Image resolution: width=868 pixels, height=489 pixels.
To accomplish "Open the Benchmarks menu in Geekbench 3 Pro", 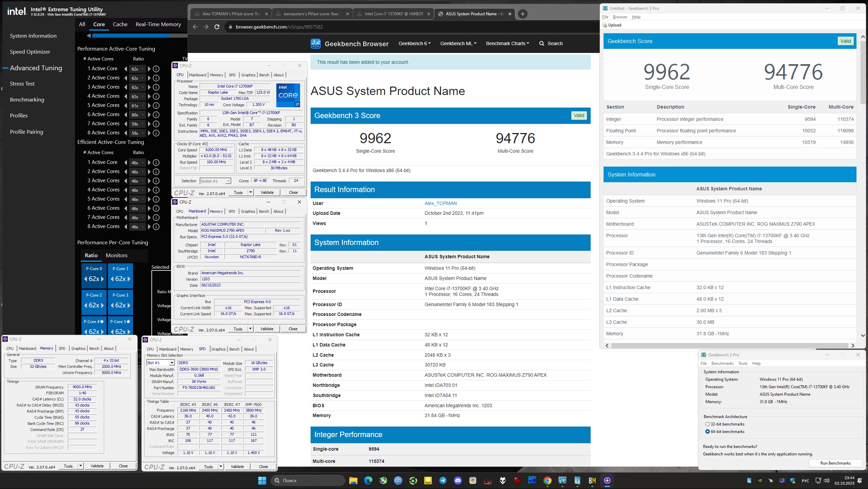I will click(x=722, y=363).
